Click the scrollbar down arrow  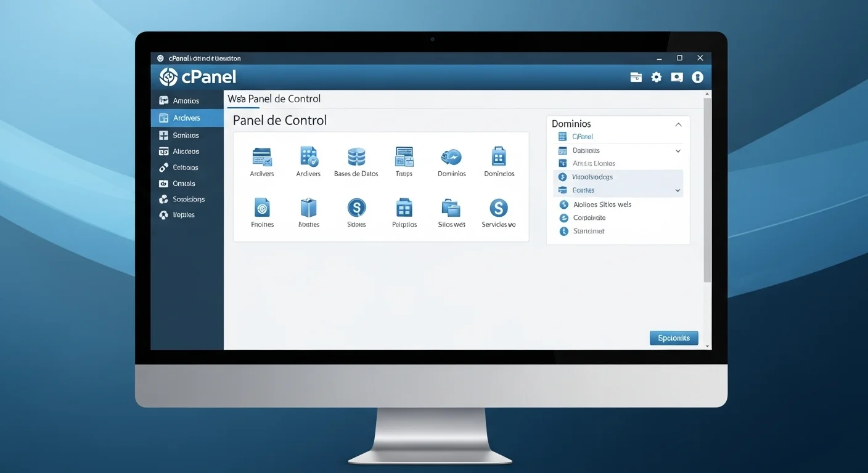pos(707,347)
